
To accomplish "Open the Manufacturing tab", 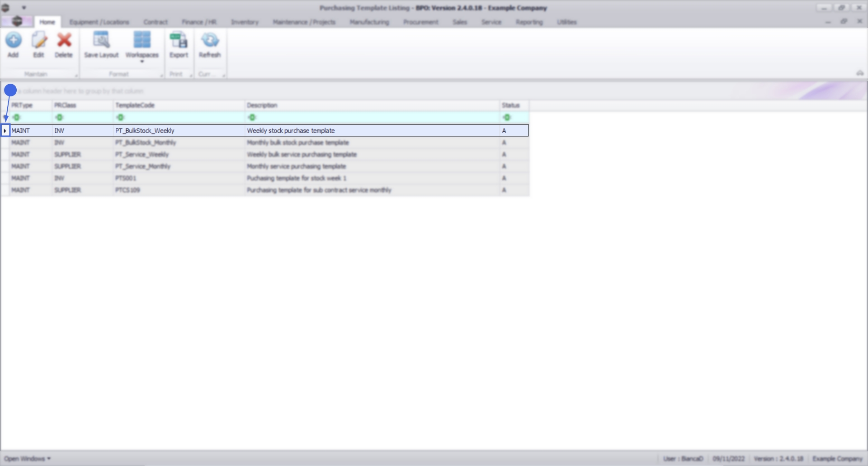I will (x=369, y=22).
